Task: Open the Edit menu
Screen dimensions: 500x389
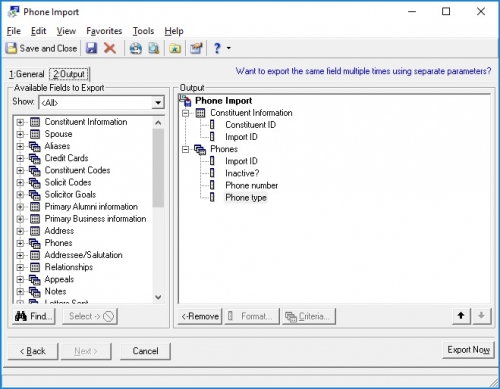Action: (38, 31)
